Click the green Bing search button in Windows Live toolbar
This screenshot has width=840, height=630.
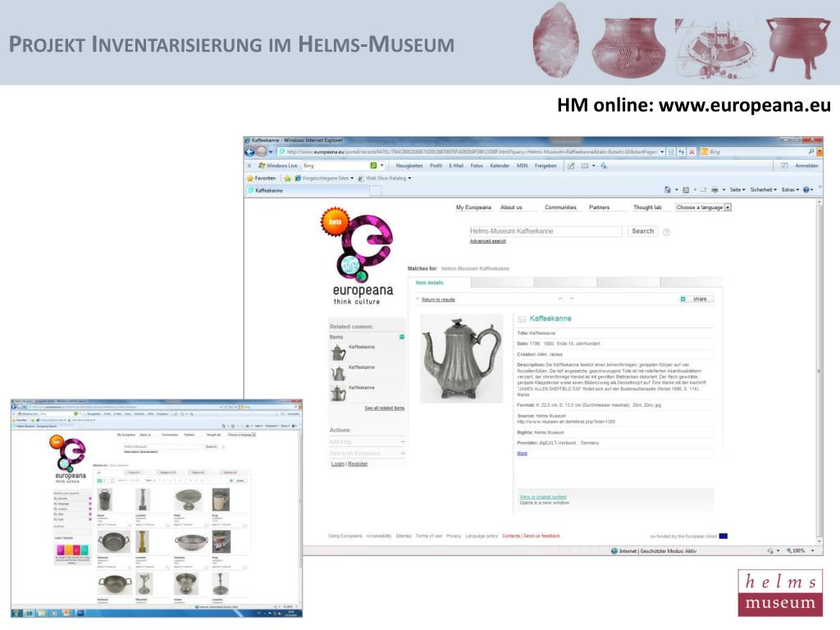pyautogui.click(x=373, y=166)
